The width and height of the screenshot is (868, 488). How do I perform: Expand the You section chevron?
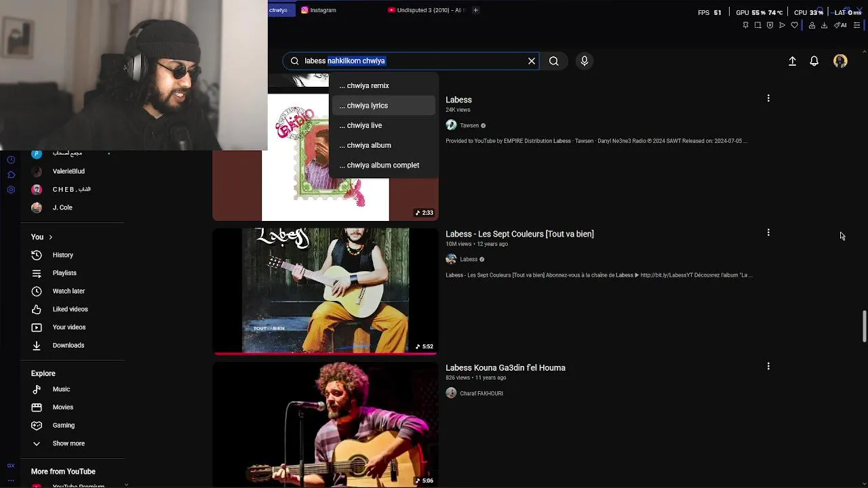(x=50, y=237)
